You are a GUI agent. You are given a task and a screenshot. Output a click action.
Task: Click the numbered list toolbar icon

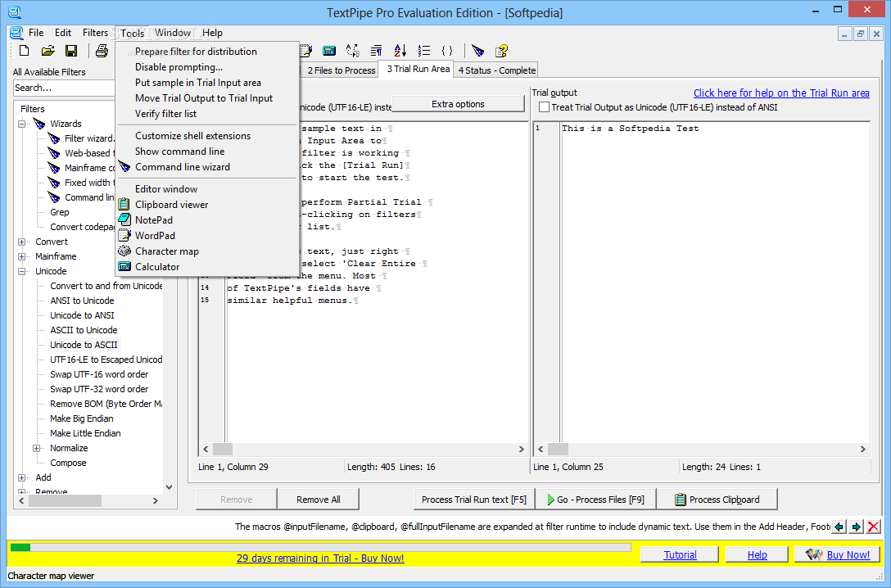[x=424, y=51]
